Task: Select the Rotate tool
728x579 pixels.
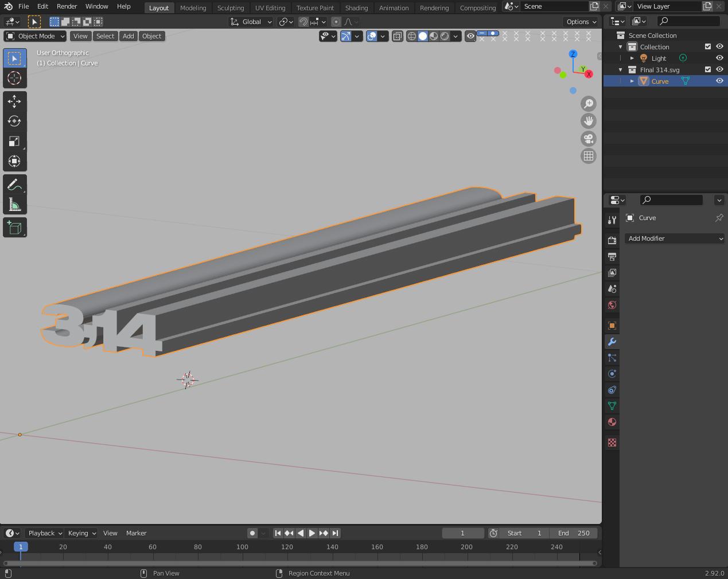Action: (x=15, y=121)
